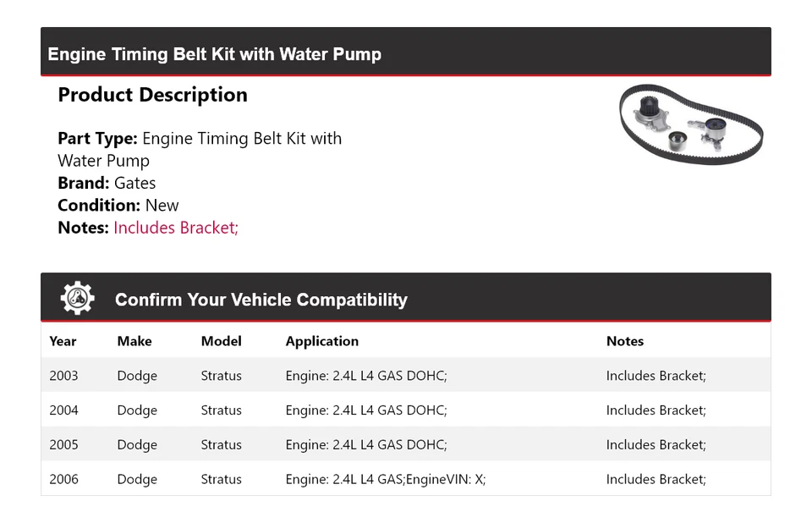Viewport: 812px width, 523px height.
Task: Click the Model column header
Action: click(221, 341)
